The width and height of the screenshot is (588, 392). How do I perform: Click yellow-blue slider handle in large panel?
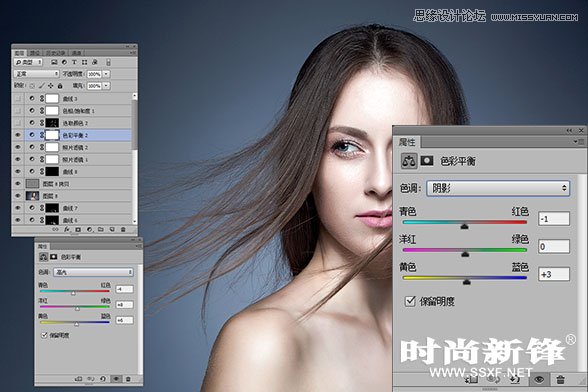466,282
